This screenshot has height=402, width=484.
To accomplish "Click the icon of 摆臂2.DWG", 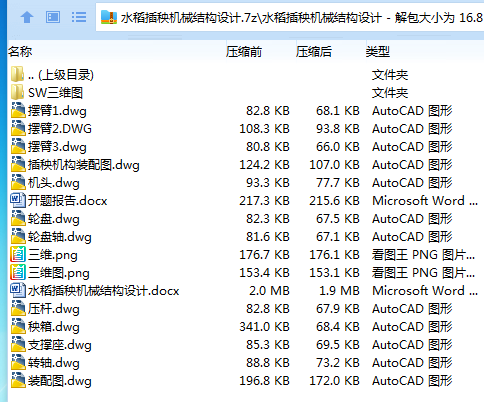I will [18, 128].
